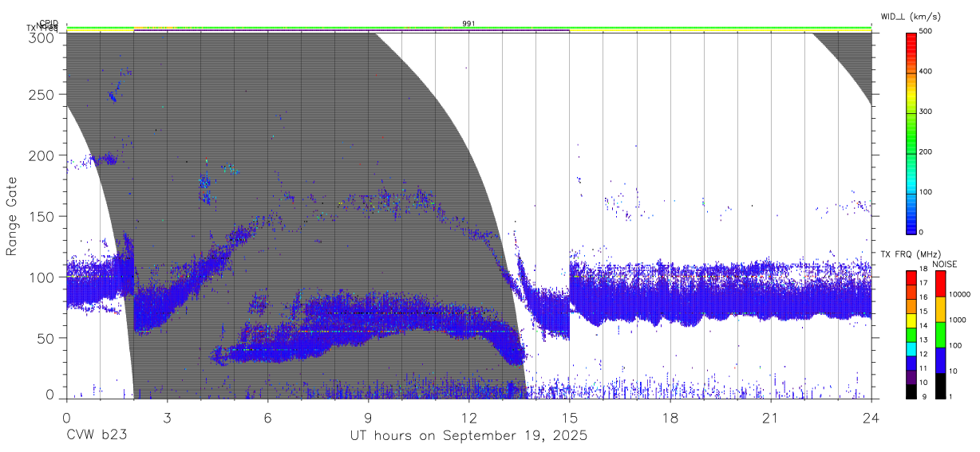The image size is (980, 452).
Task: Click the '400' label on width colorbar
Action: (926, 72)
